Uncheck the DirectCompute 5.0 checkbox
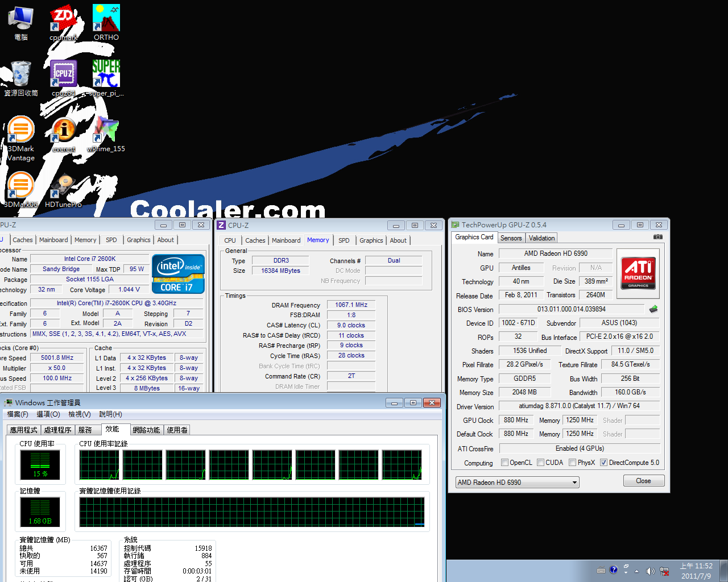 (x=603, y=463)
